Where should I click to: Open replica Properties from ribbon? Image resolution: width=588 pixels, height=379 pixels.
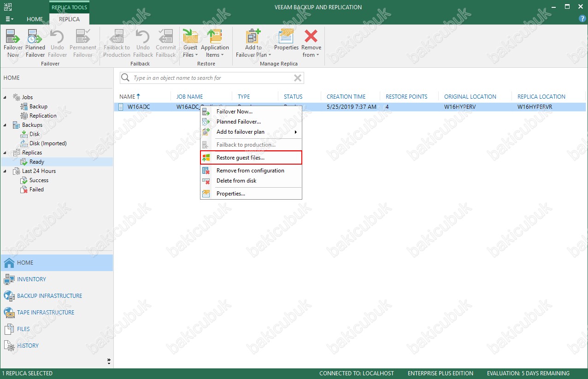[286, 41]
